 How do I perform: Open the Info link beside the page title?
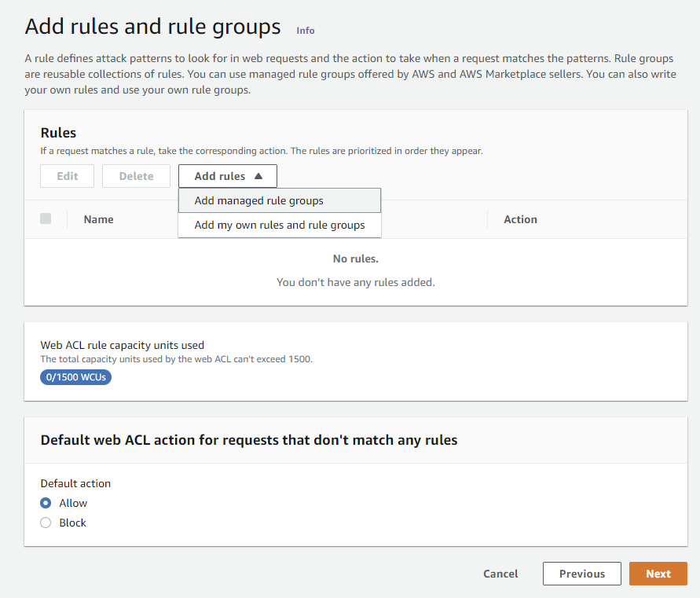(305, 31)
